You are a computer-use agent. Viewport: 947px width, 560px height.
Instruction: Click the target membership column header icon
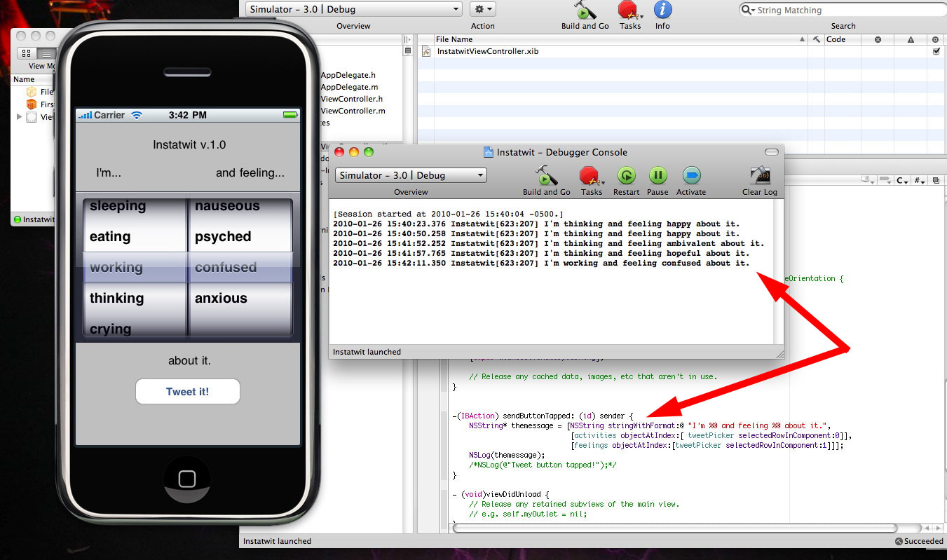click(936, 39)
